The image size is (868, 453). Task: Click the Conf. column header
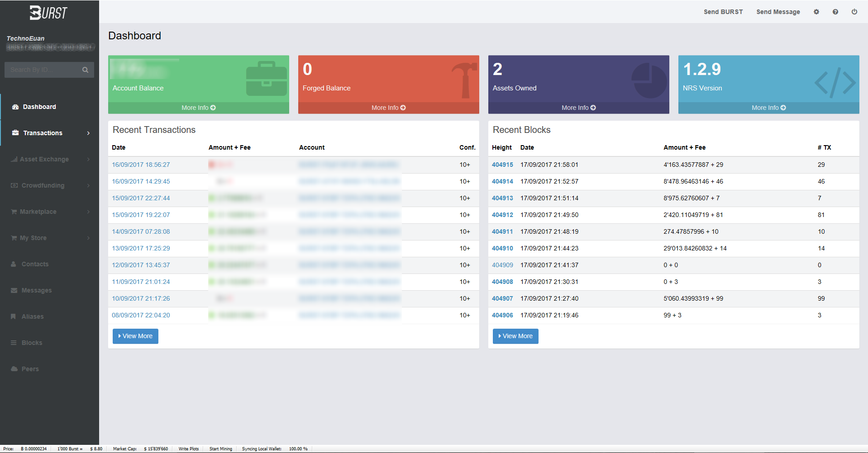(467, 147)
